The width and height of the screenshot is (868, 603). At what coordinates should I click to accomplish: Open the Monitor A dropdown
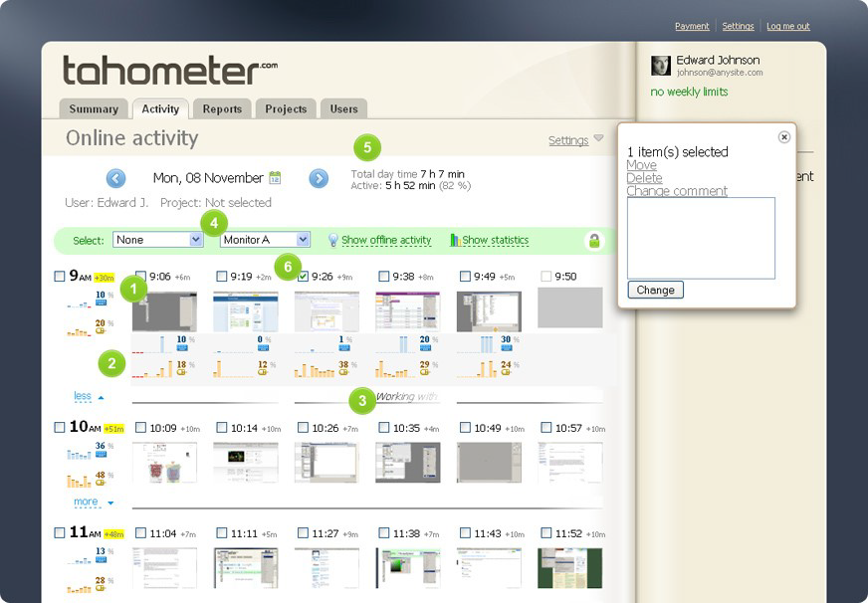point(265,240)
